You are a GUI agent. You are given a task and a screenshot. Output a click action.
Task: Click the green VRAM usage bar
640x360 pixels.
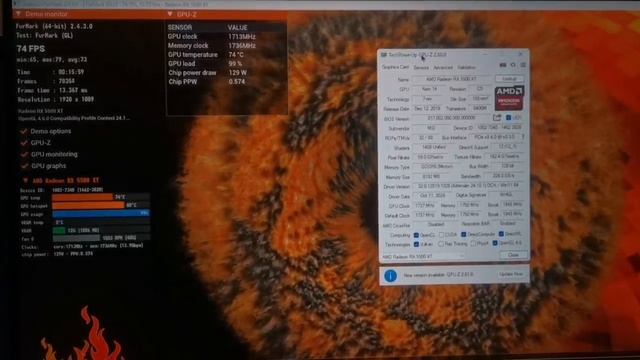point(59,231)
